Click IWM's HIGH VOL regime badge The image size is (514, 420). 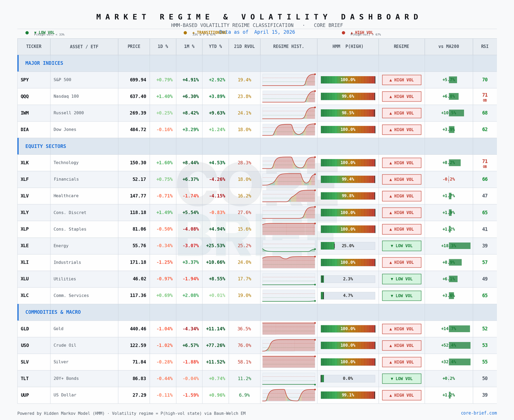[x=401, y=113]
